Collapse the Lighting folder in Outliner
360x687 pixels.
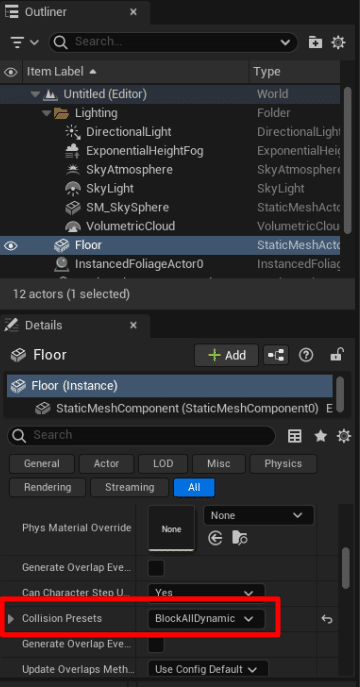point(46,113)
